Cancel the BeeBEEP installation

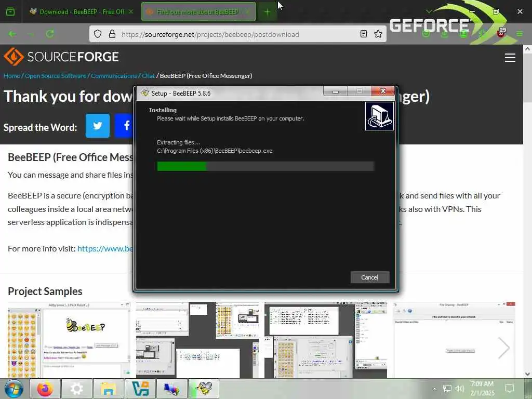point(370,277)
